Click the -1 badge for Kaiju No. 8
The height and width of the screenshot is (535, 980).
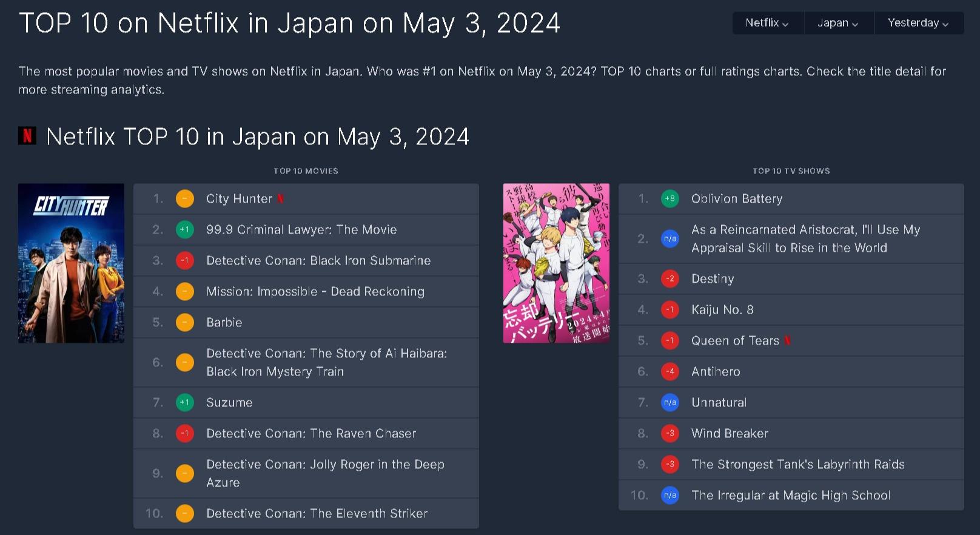[670, 310]
